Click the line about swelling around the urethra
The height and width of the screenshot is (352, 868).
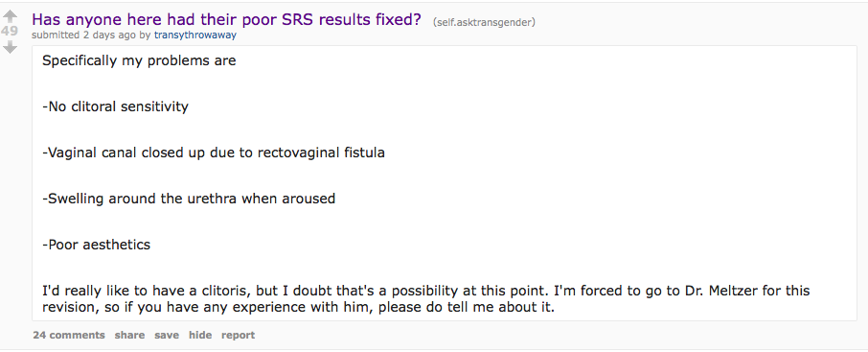tap(189, 199)
